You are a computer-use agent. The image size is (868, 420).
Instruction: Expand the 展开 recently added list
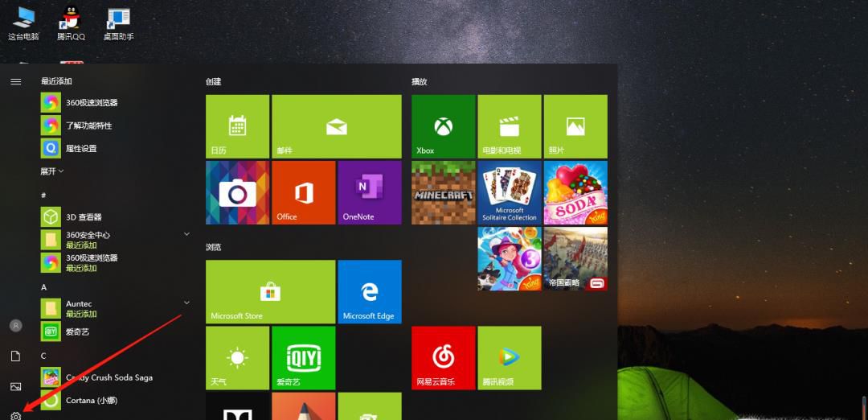(x=52, y=171)
